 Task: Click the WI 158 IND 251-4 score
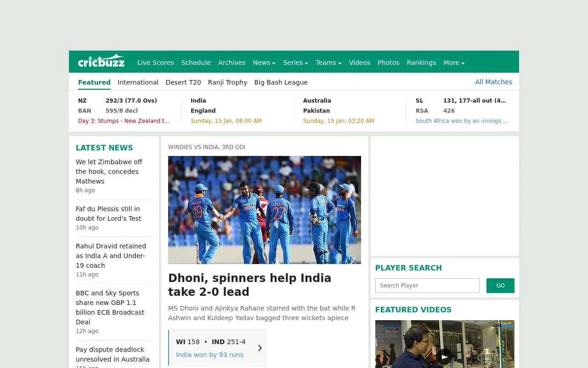(x=211, y=342)
